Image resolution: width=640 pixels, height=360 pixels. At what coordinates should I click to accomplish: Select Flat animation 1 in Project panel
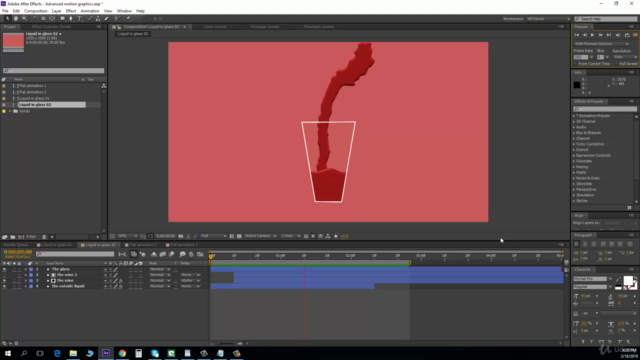tap(32, 86)
